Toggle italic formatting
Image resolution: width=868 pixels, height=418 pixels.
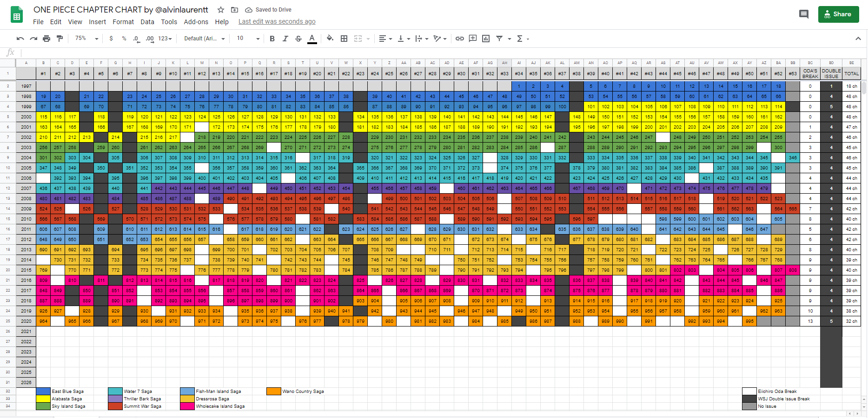pyautogui.click(x=285, y=39)
